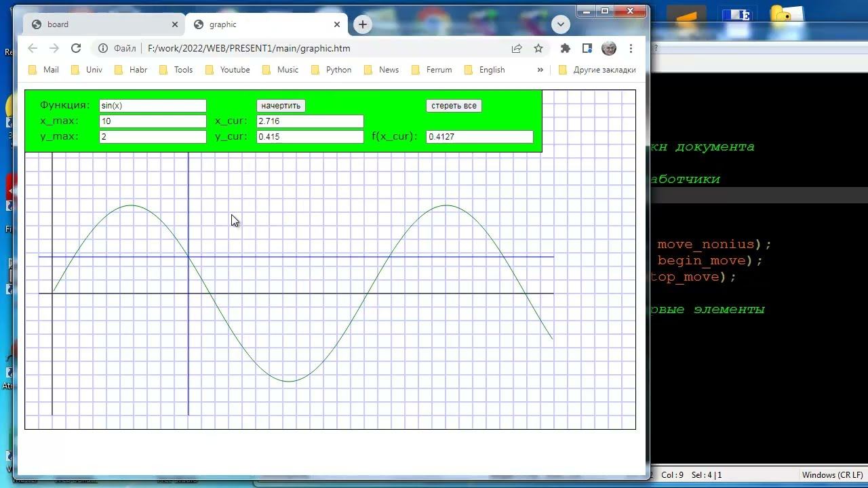Click move_nonius text in editor window

point(706,244)
